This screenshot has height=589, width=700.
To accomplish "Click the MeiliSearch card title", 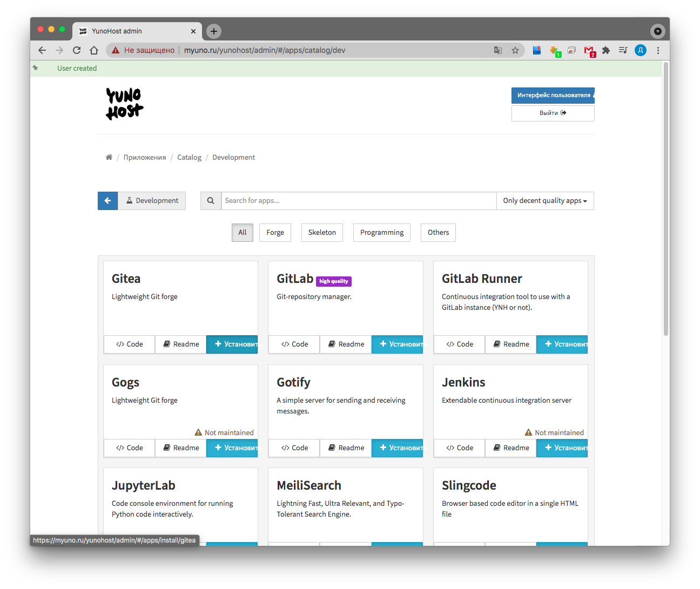I will pyautogui.click(x=309, y=485).
